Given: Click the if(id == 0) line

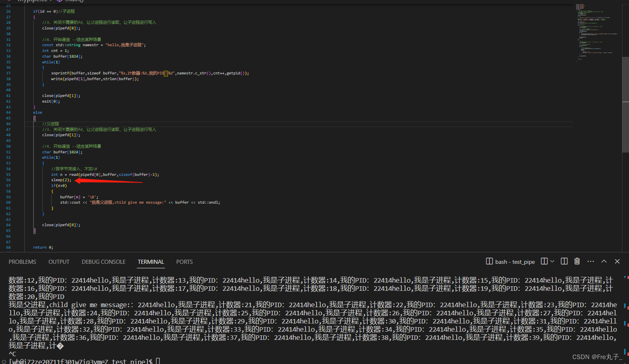Looking at the screenshot, I should pyautogui.click(x=54, y=11).
